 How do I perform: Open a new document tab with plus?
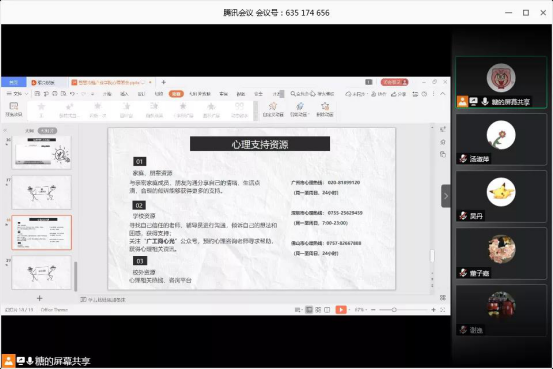pyautogui.click(x=164, y=82)
